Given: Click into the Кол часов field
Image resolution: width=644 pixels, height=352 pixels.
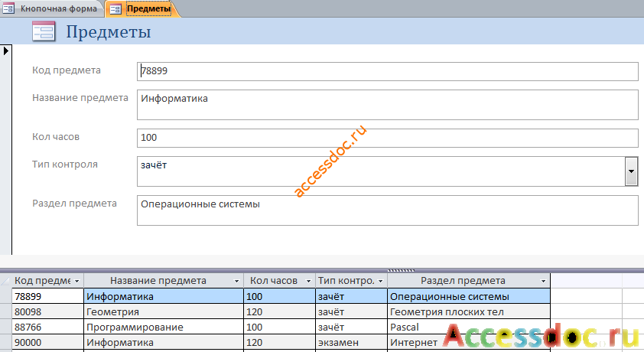Looking at the screenshot, I should tap(387, 138).
